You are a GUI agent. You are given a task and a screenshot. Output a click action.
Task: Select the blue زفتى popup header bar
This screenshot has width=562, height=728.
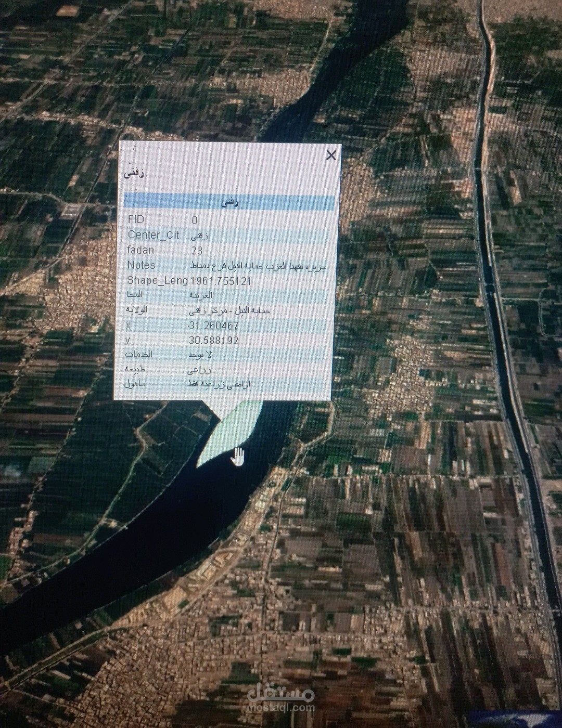click(x=229, y=202)
